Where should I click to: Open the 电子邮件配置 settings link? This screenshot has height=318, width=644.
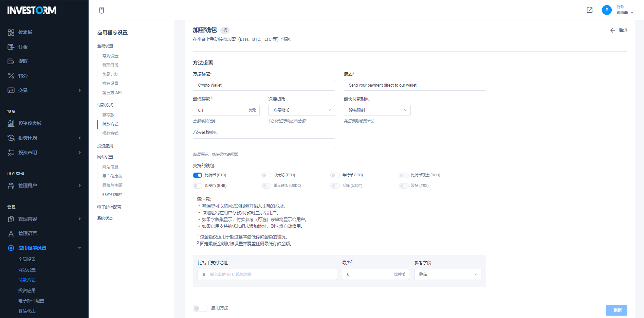(109, 207)
